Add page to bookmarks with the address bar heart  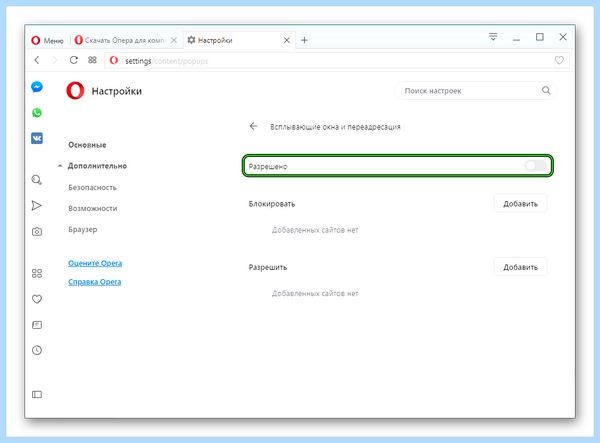point(559,60)
